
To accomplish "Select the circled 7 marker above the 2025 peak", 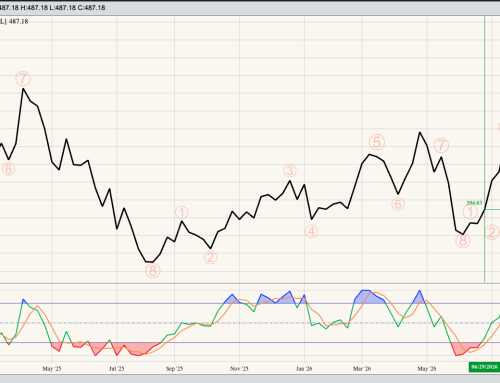I will pos(23,79).
